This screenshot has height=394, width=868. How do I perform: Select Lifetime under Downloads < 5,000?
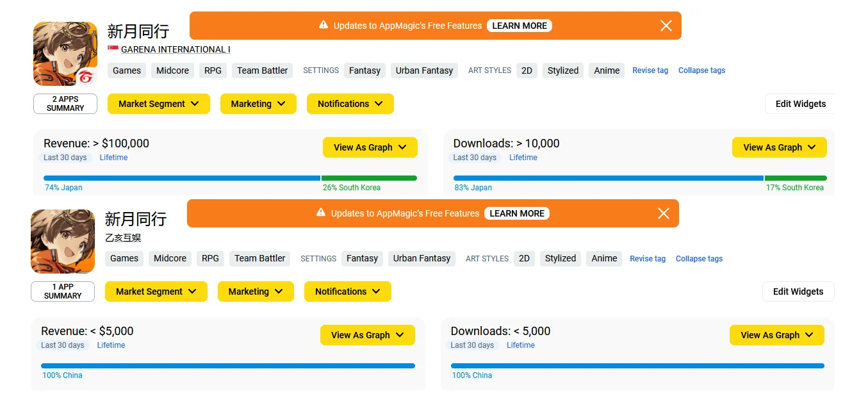[521, 345]
